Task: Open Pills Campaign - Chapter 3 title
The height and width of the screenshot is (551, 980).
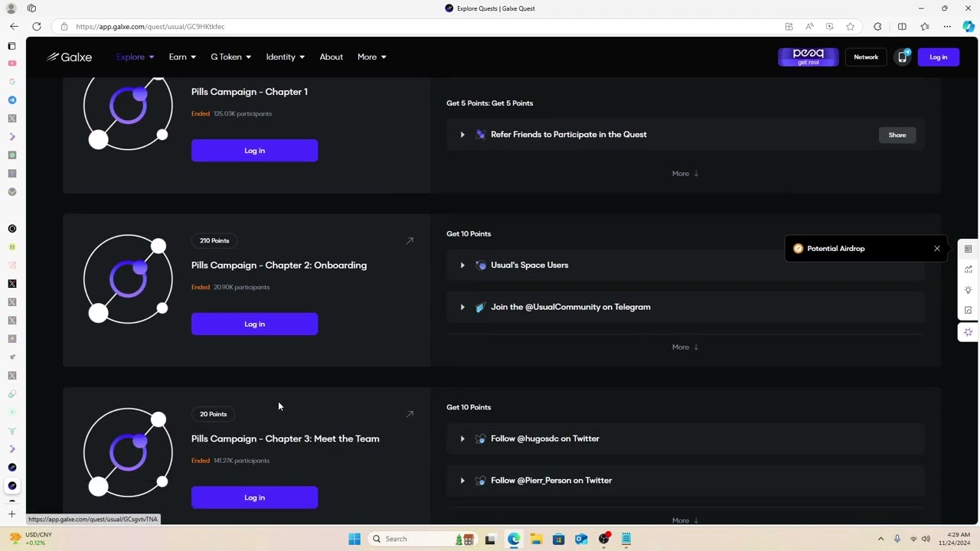Action: click(x=285, y=439)
